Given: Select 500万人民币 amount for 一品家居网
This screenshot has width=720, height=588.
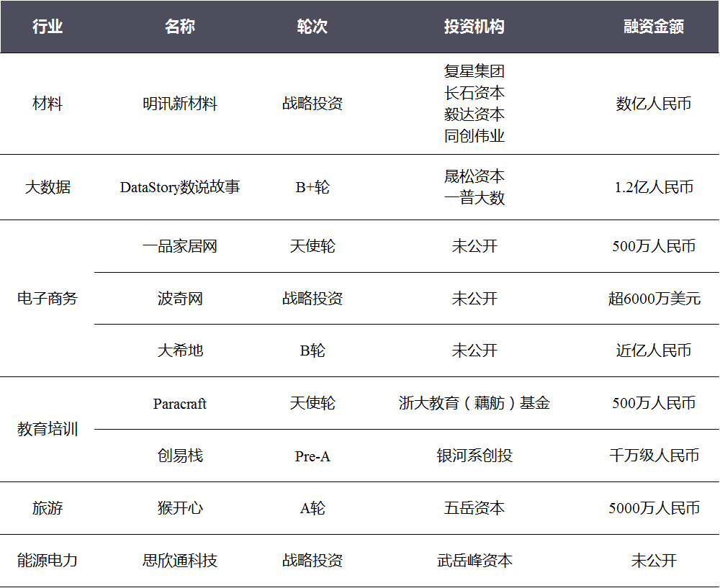Looking at the screenshot, I should pos(654,246).
